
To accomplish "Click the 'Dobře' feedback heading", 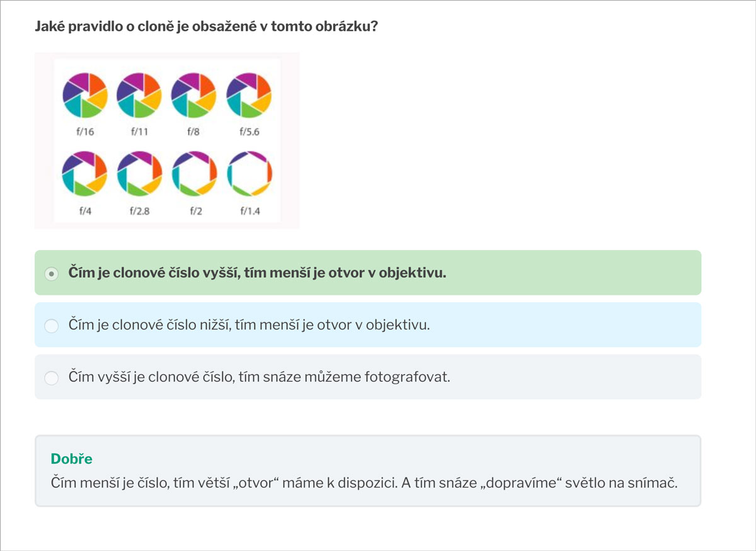I will click(x=71, y=459).
